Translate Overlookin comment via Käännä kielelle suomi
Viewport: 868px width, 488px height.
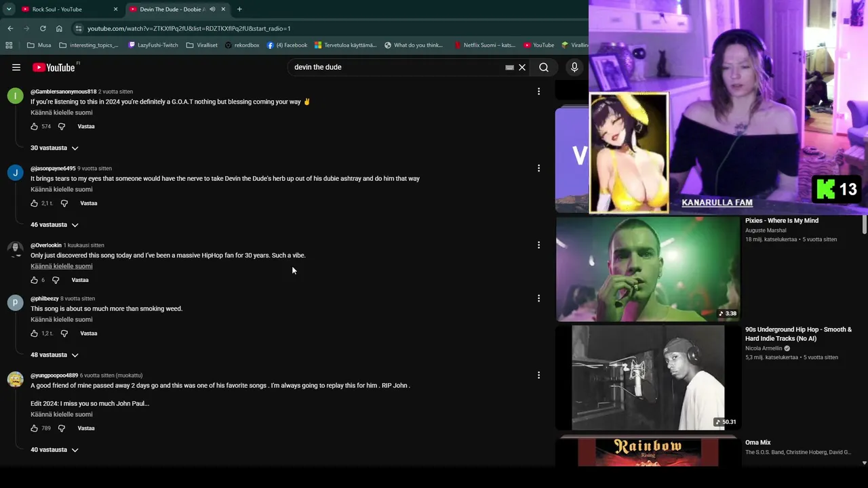click(x=62, y=266)
